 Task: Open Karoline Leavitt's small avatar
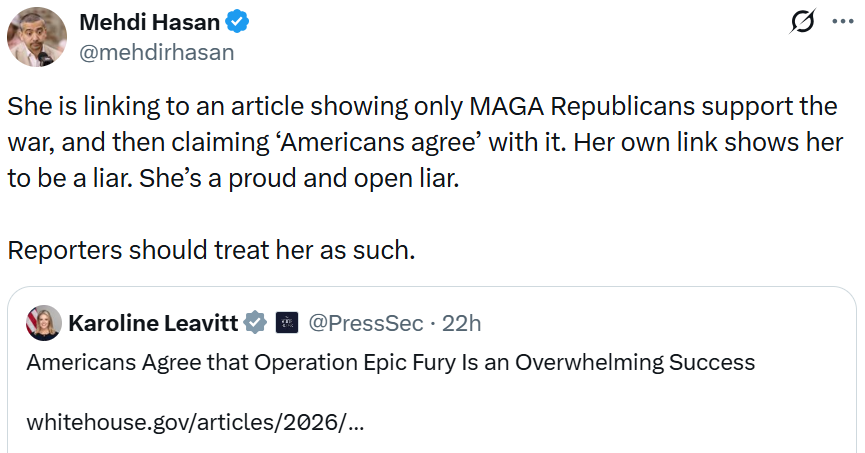[44, 322]
